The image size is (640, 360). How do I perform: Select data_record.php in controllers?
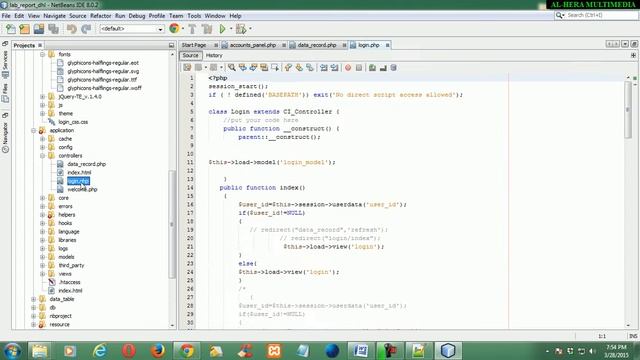[86, 164]
